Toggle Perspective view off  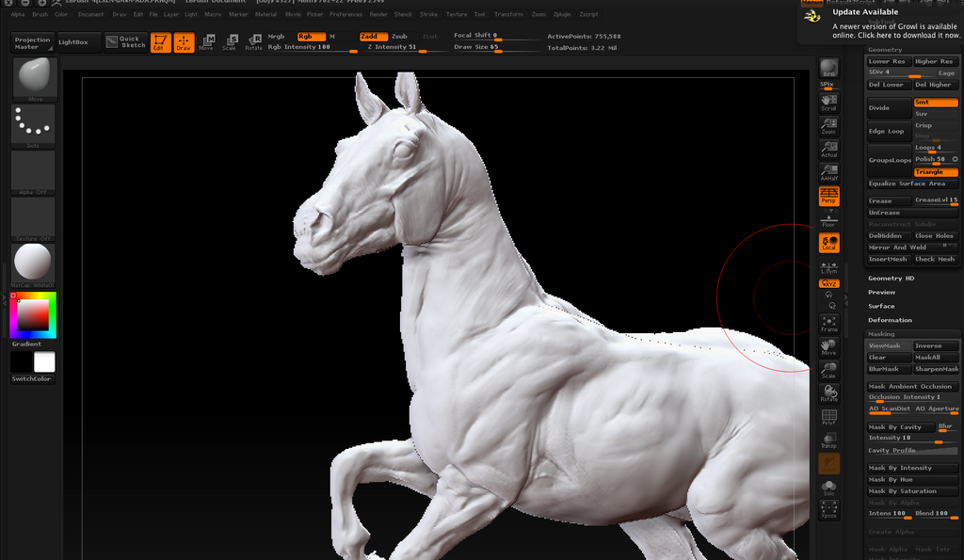point(828,197)
